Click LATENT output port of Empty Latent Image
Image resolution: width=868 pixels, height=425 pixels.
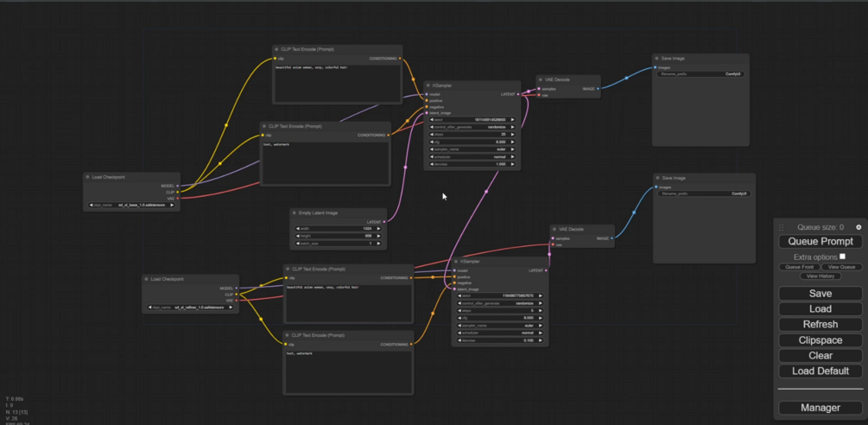point(384,222)
